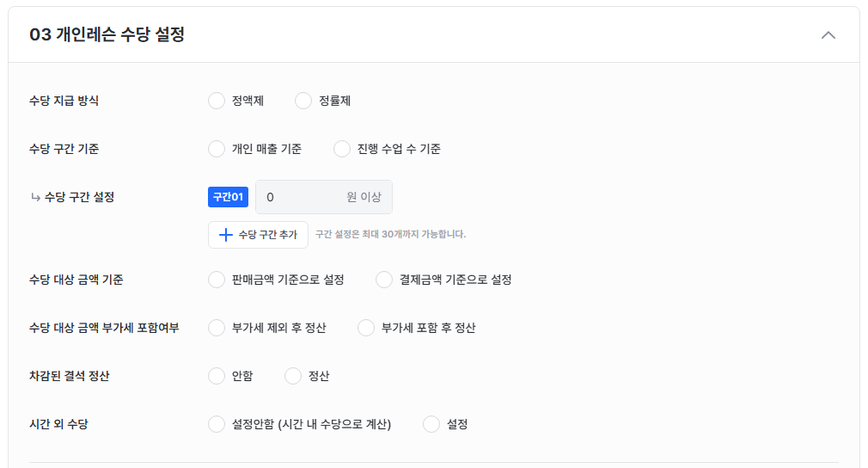868x468 pixels.
Task: Select the 정액제 radio option
Action: click(x=217, y=101)
